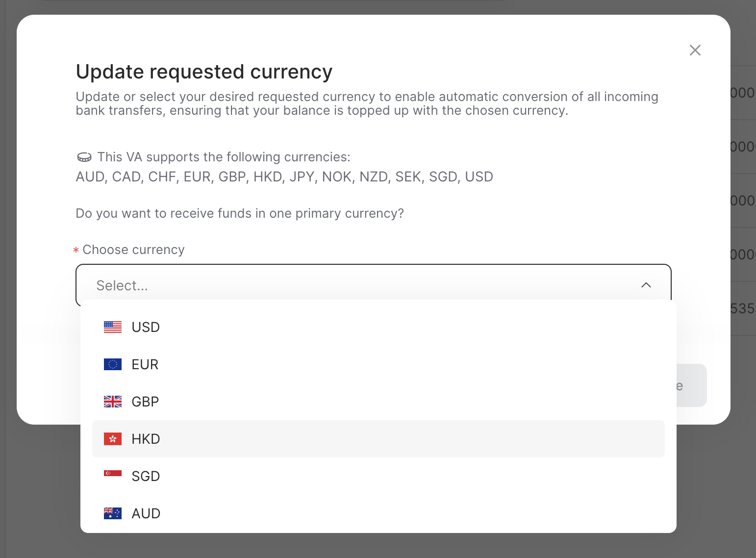756x558 pixels.
Task: Collapse the currency dropdown using the chevron
Action: click(646, 285)
